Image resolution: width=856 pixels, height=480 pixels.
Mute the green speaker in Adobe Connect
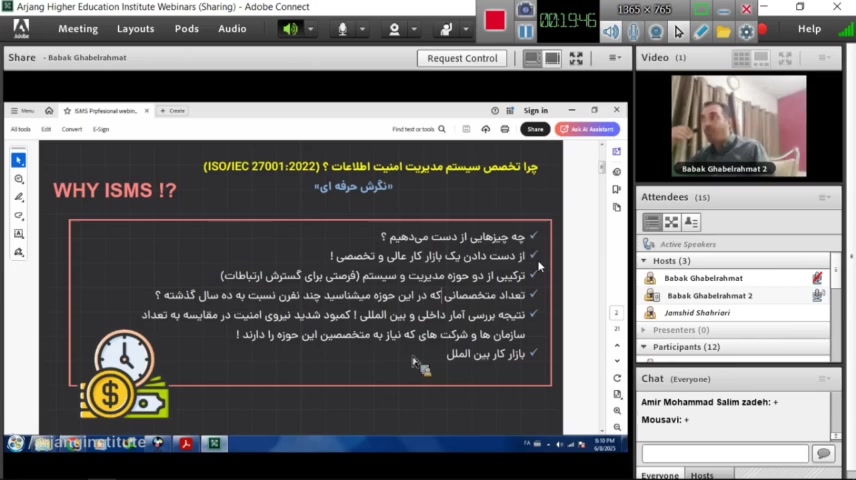point(290,29)
